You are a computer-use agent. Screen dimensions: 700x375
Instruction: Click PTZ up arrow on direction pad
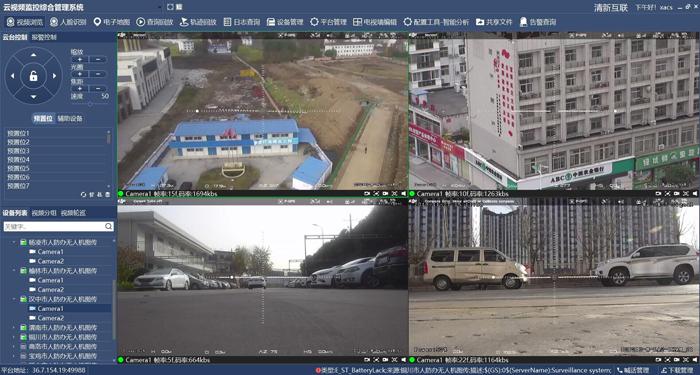click(x=33, y=54)
